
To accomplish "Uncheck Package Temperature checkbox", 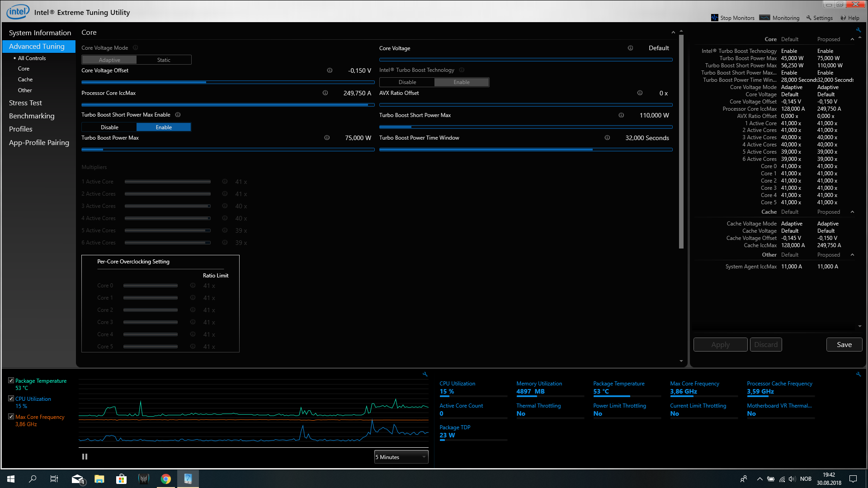I will click(x=11, y=380).
